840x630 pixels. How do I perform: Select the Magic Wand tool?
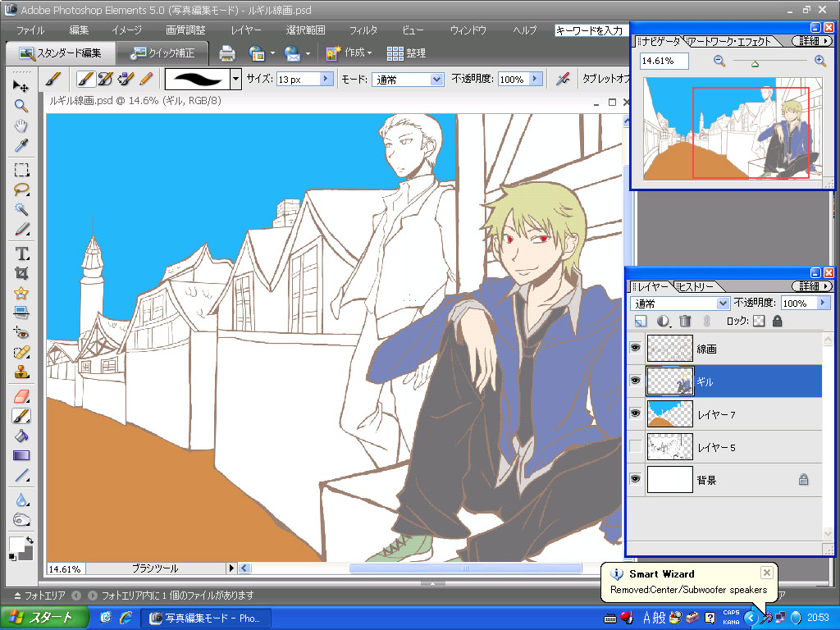tap(21, 209)
